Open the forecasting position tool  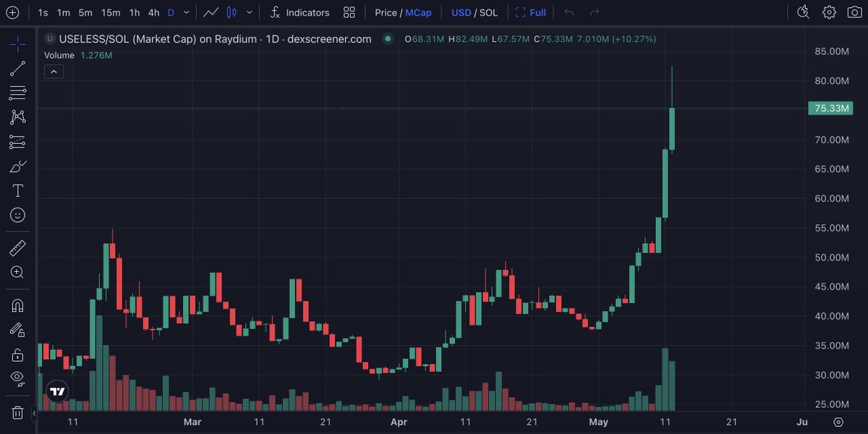(x=18, y=142)
